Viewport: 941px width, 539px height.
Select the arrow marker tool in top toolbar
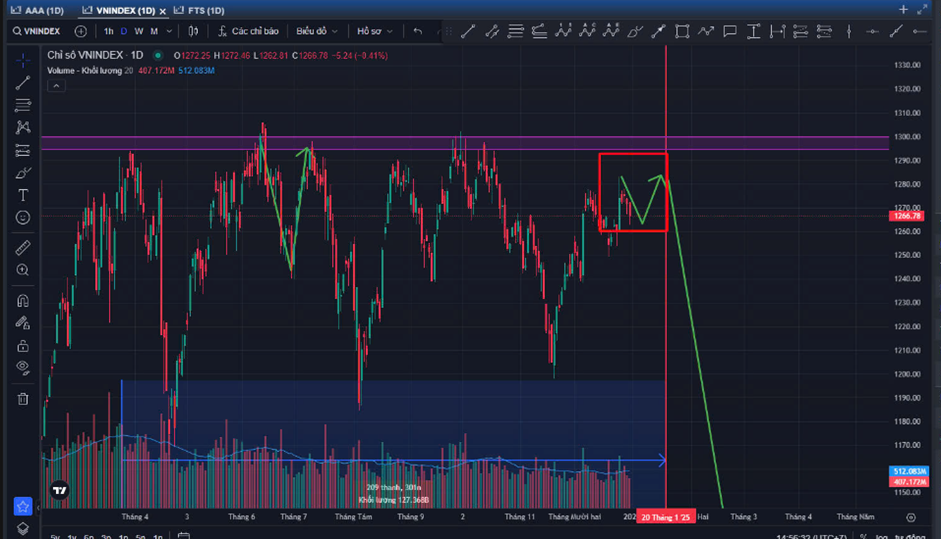tap(658, 31)
